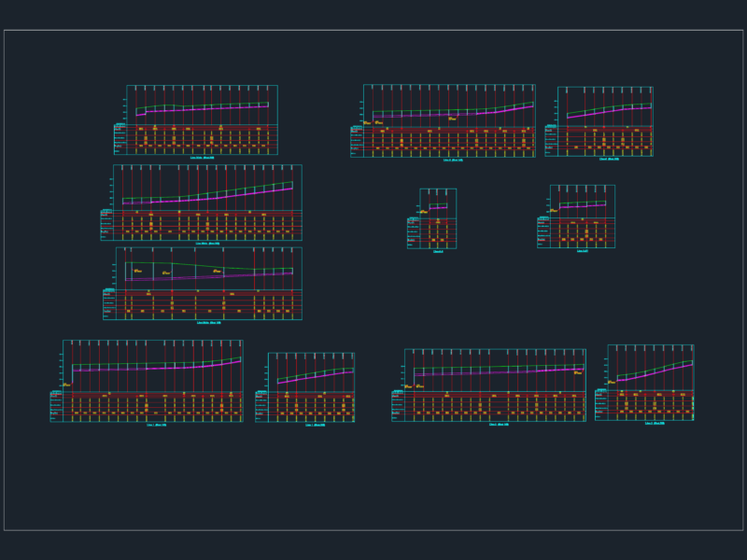Select the yellow label at right end of widest bottom profile
Screen dimensions: 747x560
point(578,372)
